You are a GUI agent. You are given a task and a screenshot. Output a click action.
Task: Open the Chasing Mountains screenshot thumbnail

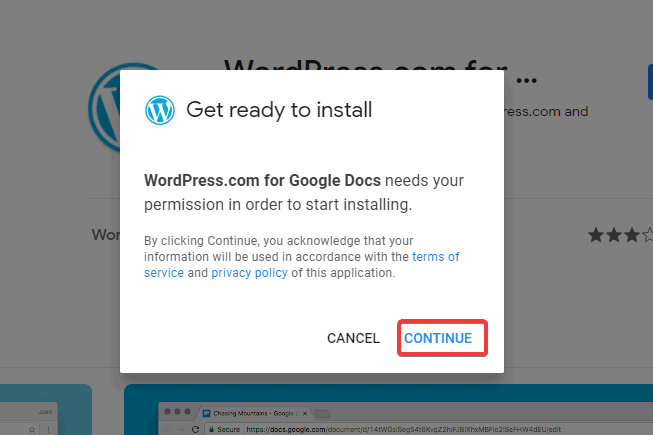(388, 410)
